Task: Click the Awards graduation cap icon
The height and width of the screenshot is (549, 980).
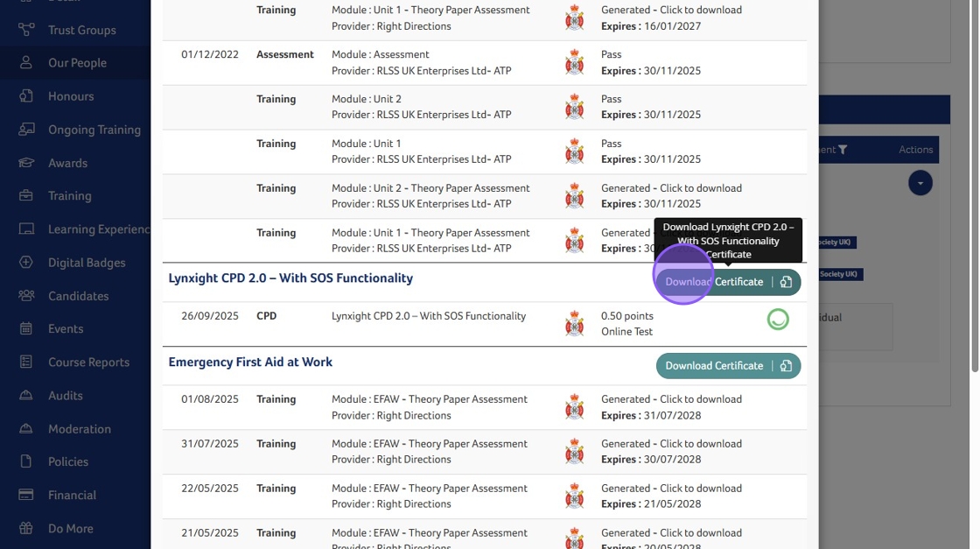Action: pyautogui.click(x=26, y=163)
